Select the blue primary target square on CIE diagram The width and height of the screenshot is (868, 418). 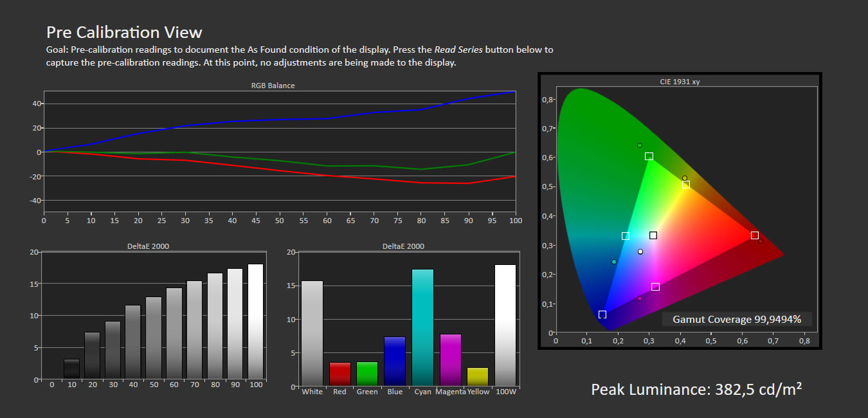point(602,314)
